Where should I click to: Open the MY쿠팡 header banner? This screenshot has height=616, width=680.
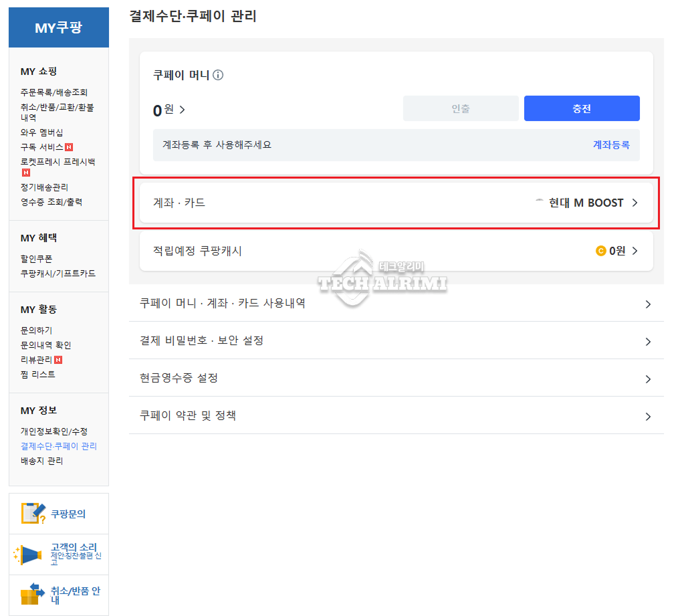coord(59,27)
